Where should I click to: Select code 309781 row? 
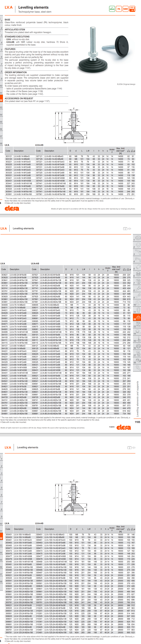[x=70, y=603]
